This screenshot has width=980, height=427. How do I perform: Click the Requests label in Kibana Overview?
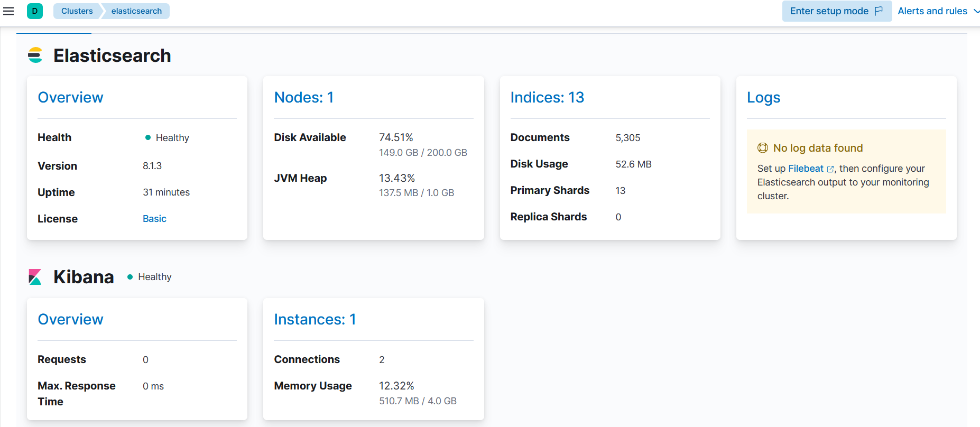(x=62, y=359)
